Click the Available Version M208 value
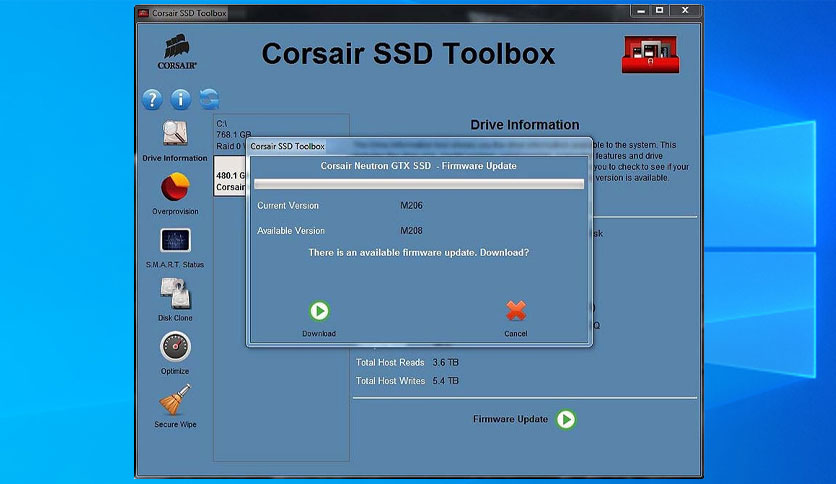Image resolution: width=836 pixels, height=484 pixels. tap(411, 231)
